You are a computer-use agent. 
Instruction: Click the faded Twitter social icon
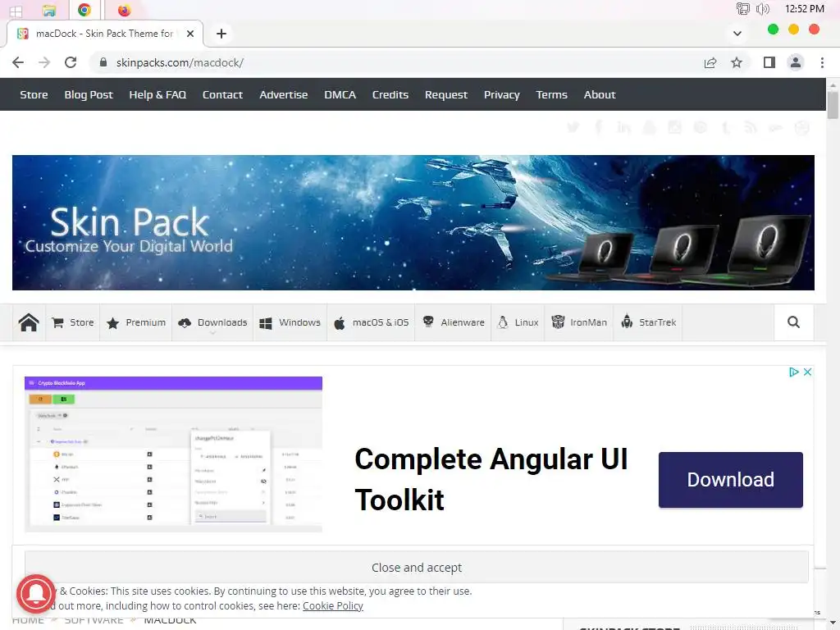click(x=573, y=127)
